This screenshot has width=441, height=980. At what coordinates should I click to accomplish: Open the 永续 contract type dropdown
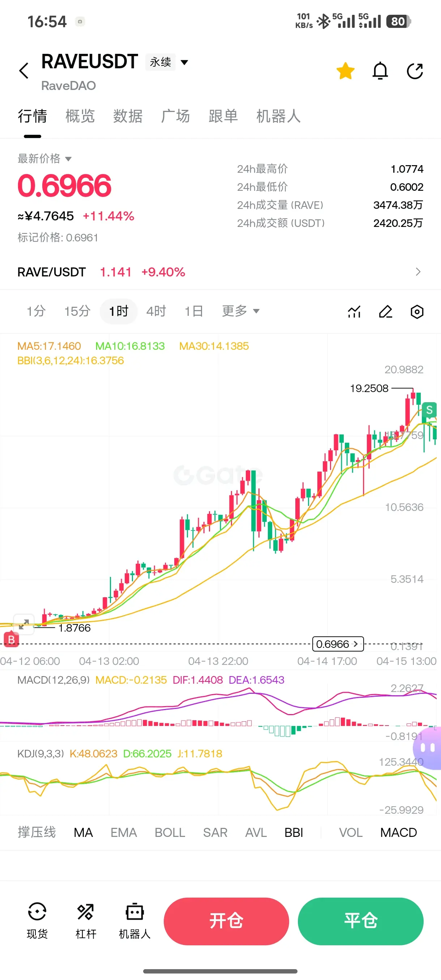click(x=167, y=62)
